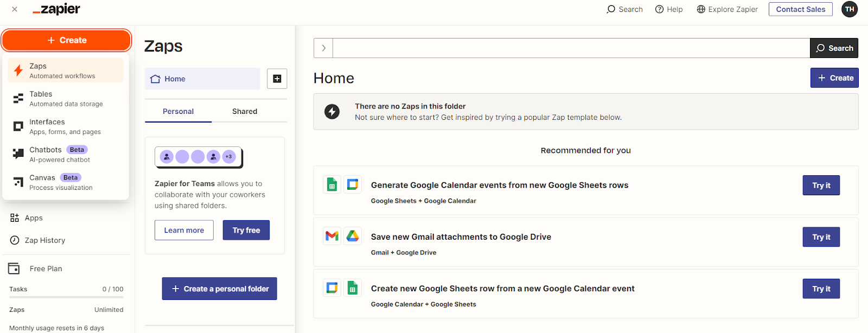Click the Tables icon in the Create menu
Screen dimensions: 868x333
point(18,98)
